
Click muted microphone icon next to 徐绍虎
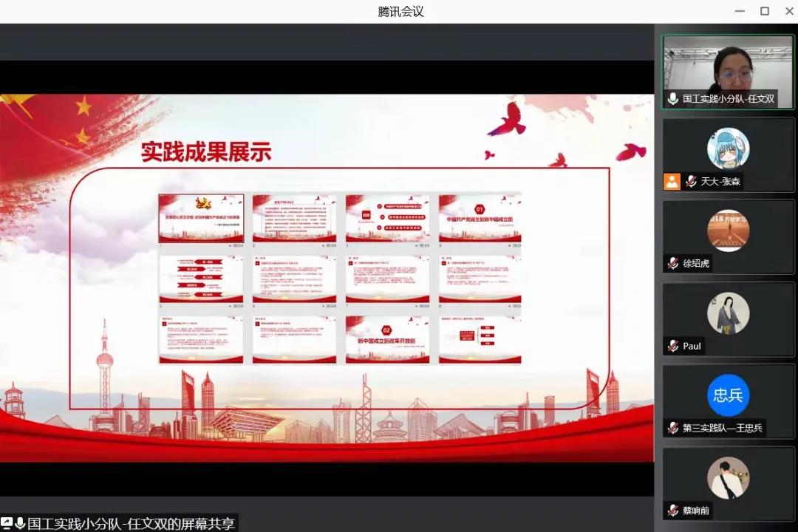[x=672, y=264]
